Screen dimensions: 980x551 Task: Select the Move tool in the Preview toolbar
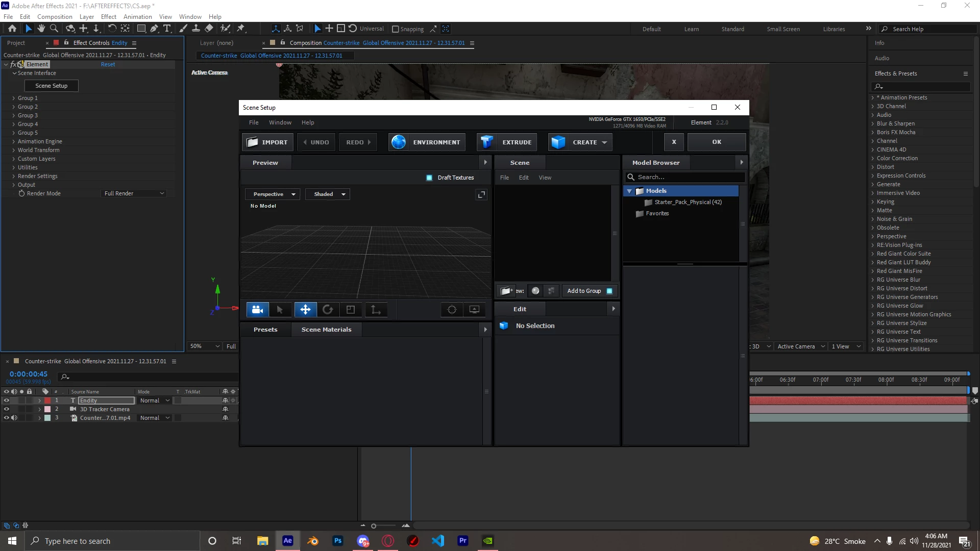[305, 310]
